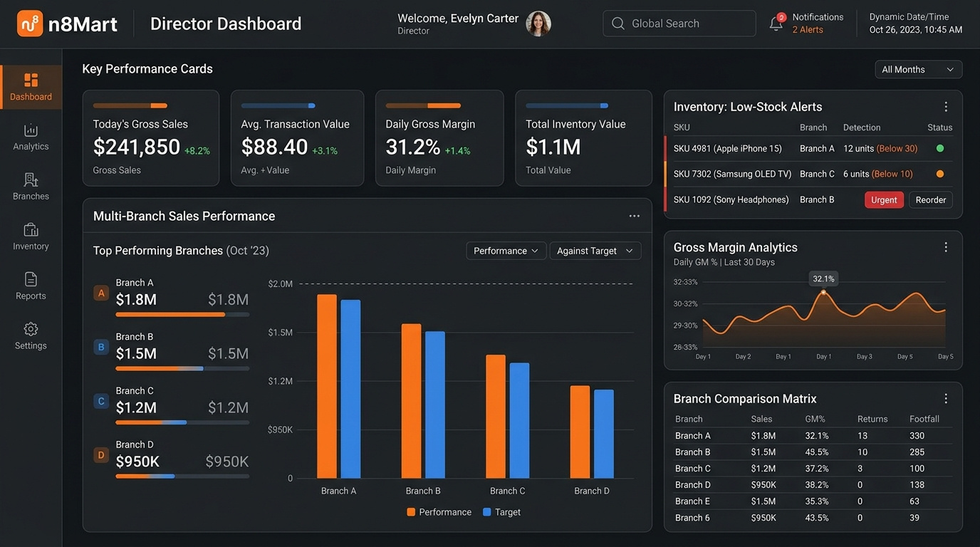
Task: Open Multi-Branch Sales Performance ellipsis menu
Action: point(634,216)
